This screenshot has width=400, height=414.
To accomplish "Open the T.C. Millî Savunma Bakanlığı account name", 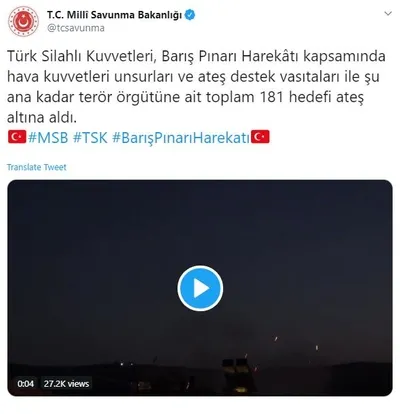I will click(x=114, y=15).
